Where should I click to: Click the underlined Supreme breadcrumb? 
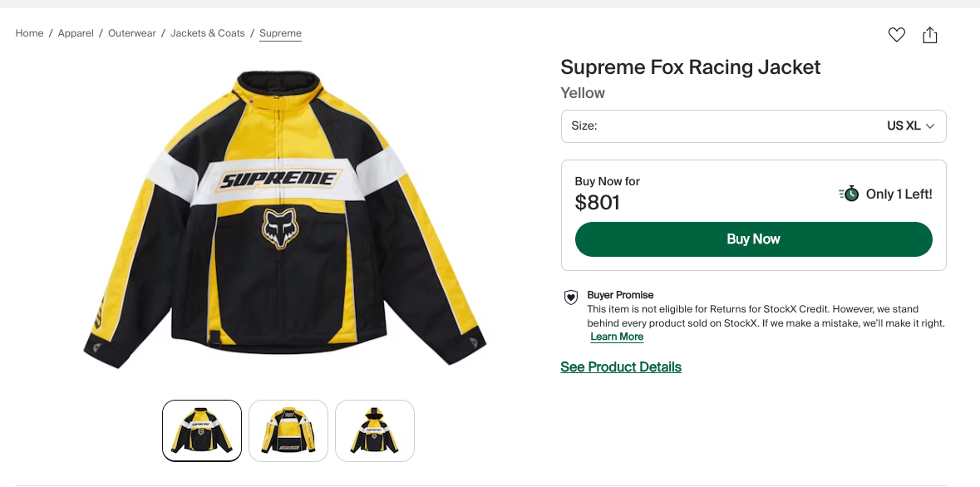280,33
